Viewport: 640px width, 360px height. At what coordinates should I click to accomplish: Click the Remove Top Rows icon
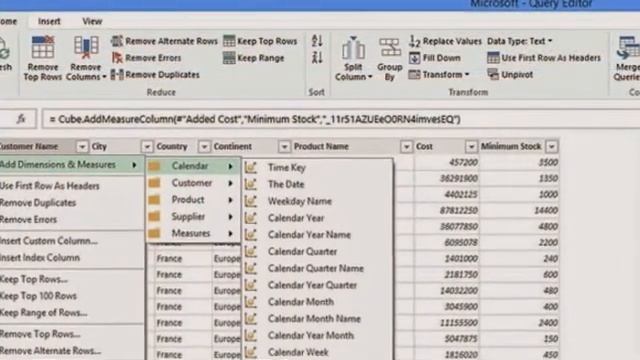pyautogui.click(x=42, y=48)
